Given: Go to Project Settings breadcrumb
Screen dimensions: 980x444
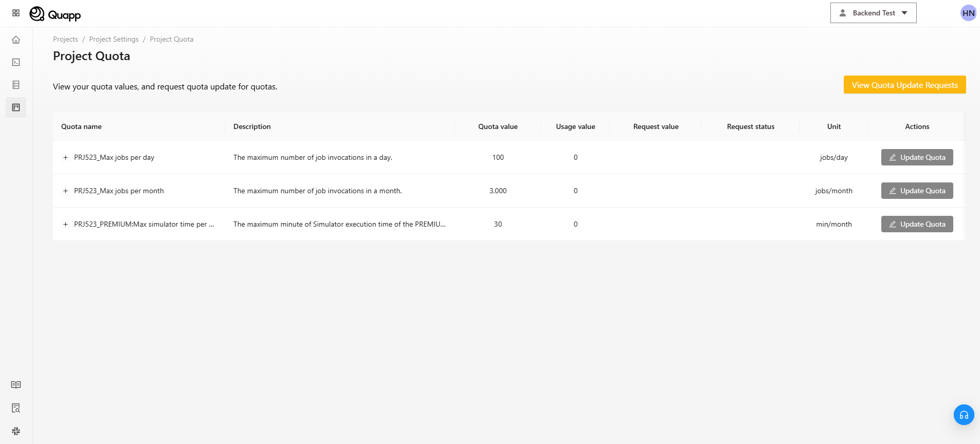Looking at the screenshot, I should (114, 40).
